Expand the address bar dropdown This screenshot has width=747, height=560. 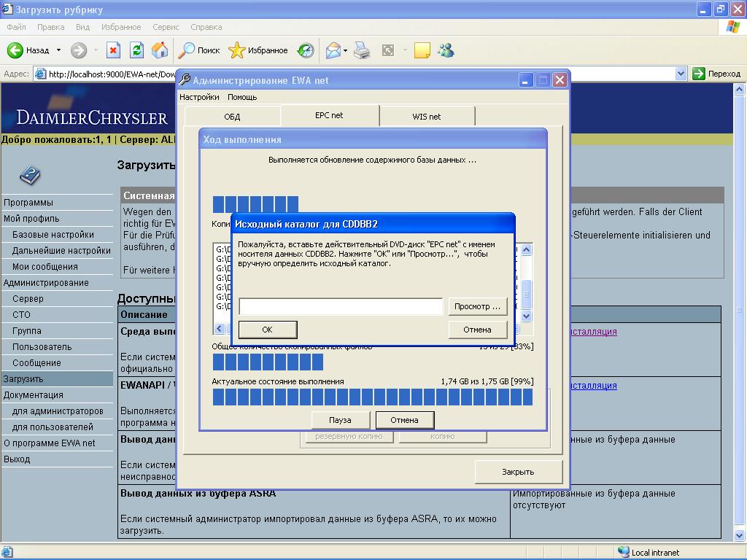(681, 74)
